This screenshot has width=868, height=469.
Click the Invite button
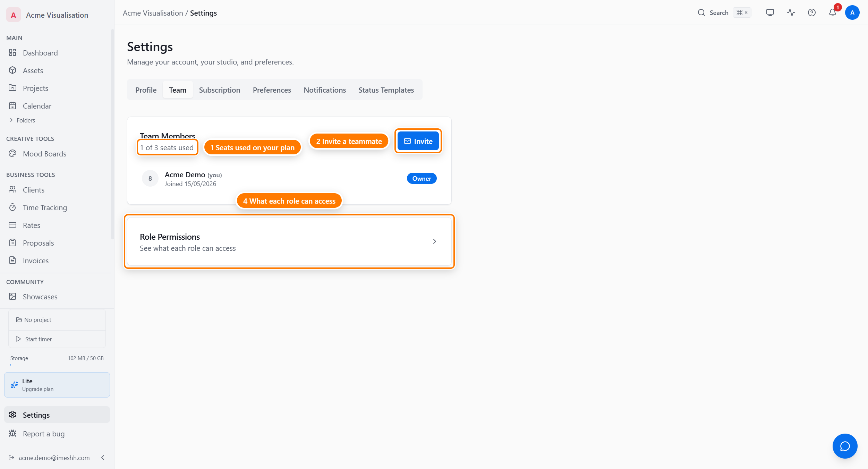[418, 141]
